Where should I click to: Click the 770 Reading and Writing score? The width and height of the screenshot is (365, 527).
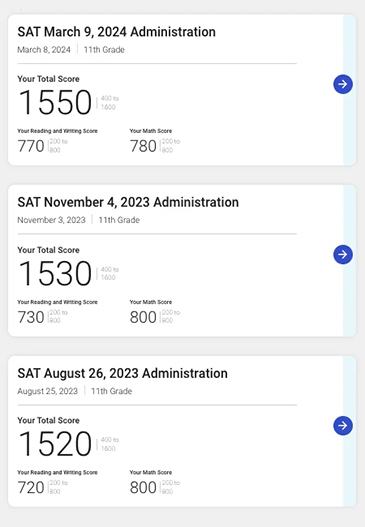31,146
